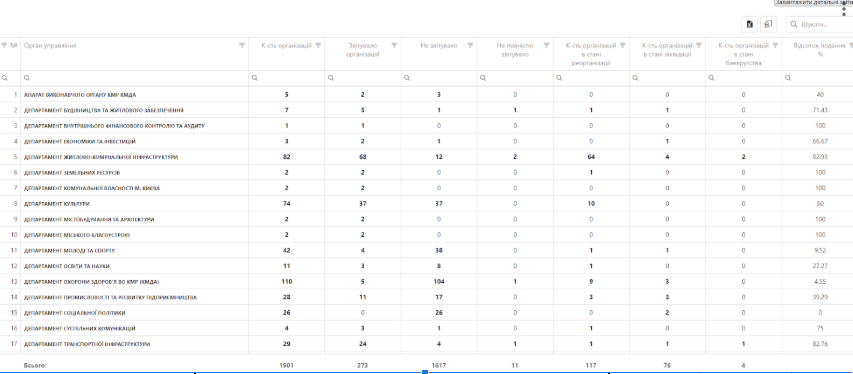Screen dimensions: 853x374
Task: Filter the liquidation-state organizations column
Action: 699,46
